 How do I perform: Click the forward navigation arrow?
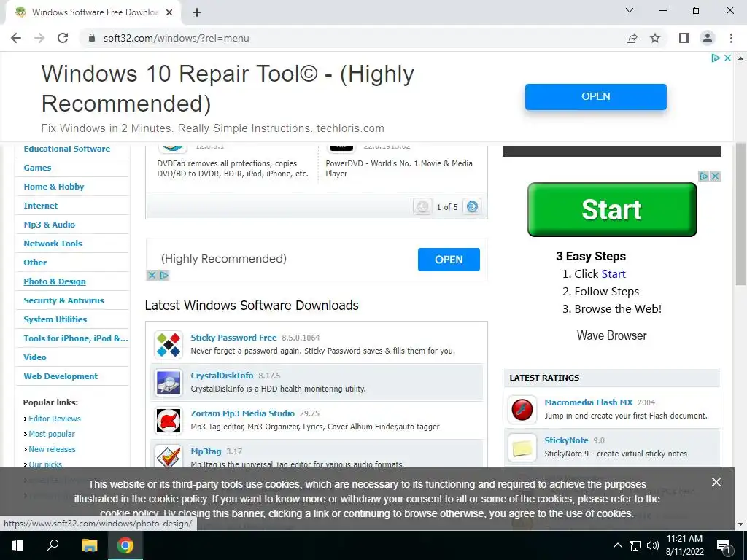(39, 38)
